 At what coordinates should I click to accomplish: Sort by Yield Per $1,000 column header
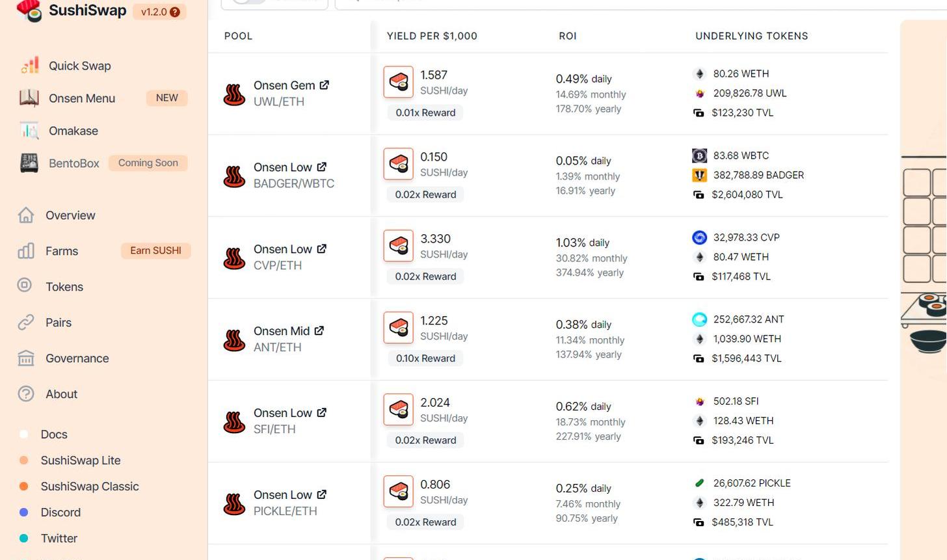pyautogui.click(x=432, y=36)
